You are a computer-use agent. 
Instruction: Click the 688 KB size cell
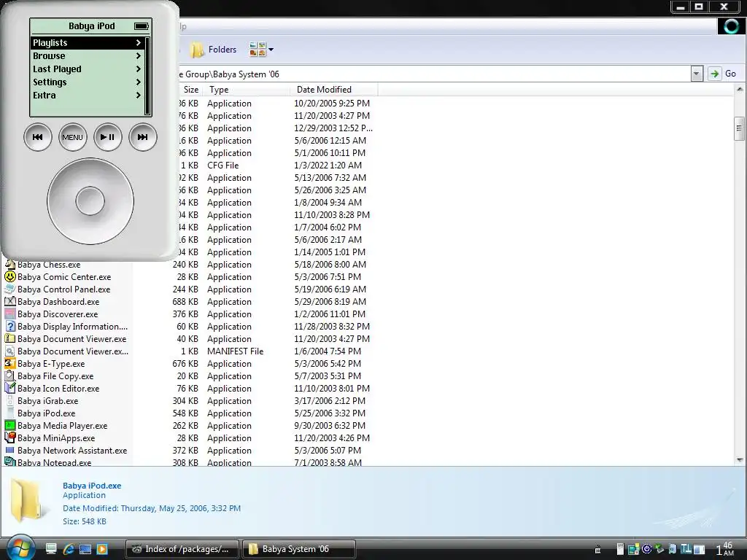tap(185, 302)
